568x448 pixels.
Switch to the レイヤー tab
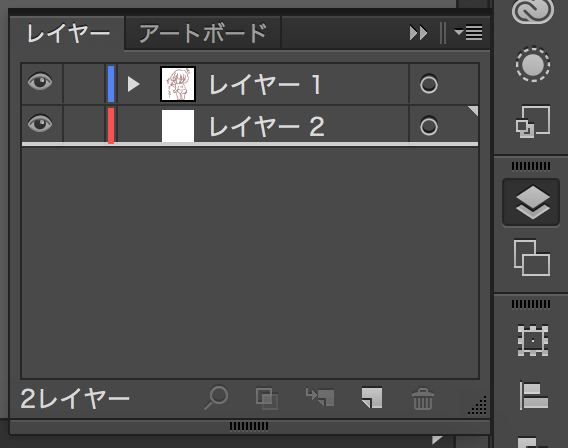tap(68, 33)
